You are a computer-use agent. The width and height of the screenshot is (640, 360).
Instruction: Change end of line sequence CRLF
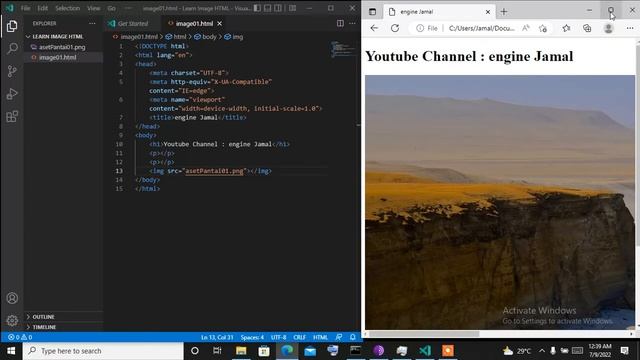299,337
